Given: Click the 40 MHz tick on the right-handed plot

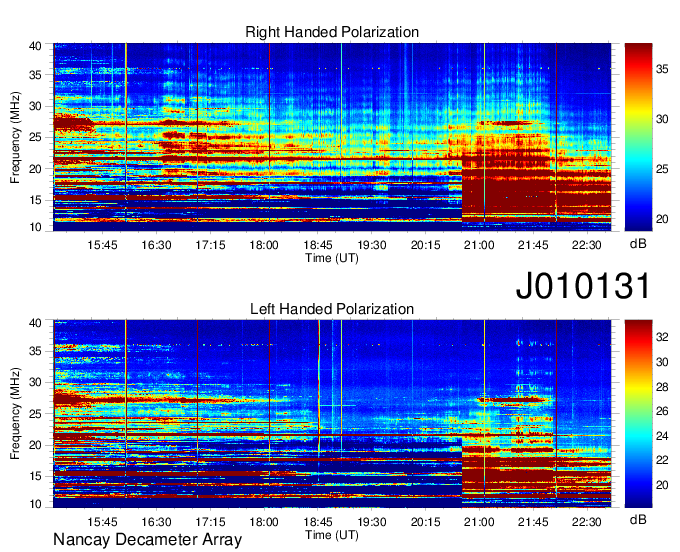Looking at the screenshot, I should pos(35,46).
